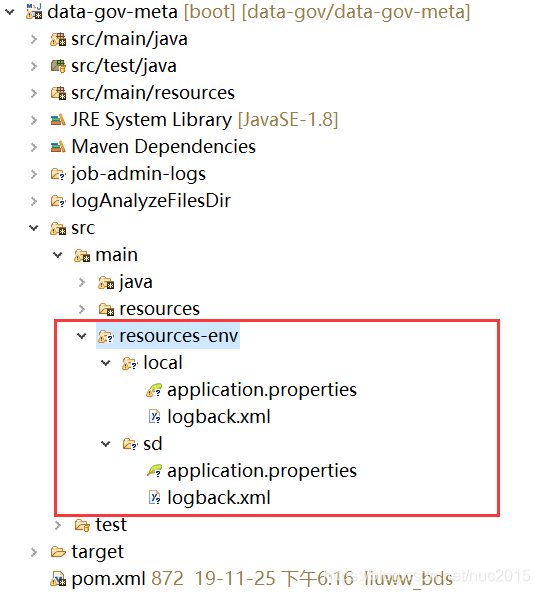Select src/main/resources in the tree
The height and width of the screenshot is (594, 540).
click(153, 93)
